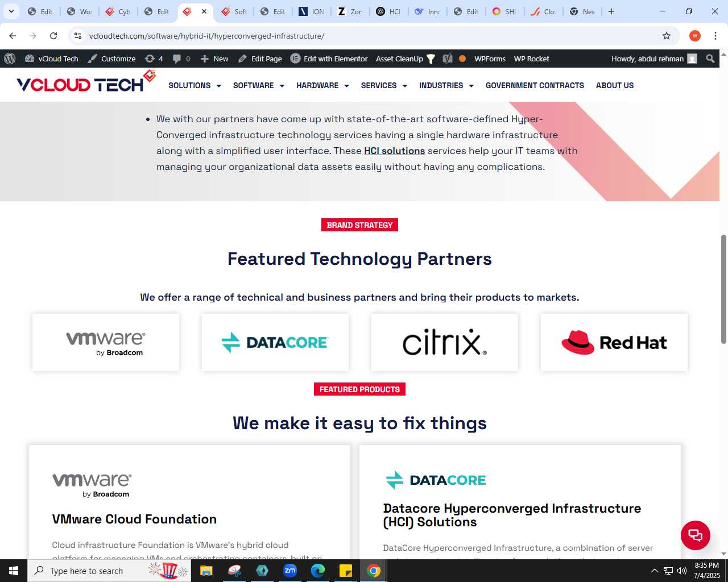Open the Chrome profile avatar

[695, 36]
